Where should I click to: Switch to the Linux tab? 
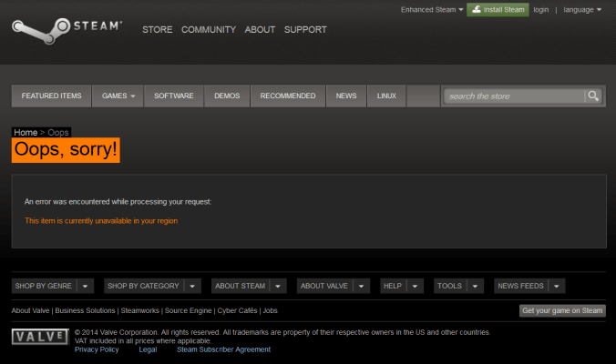coord(386,96)
